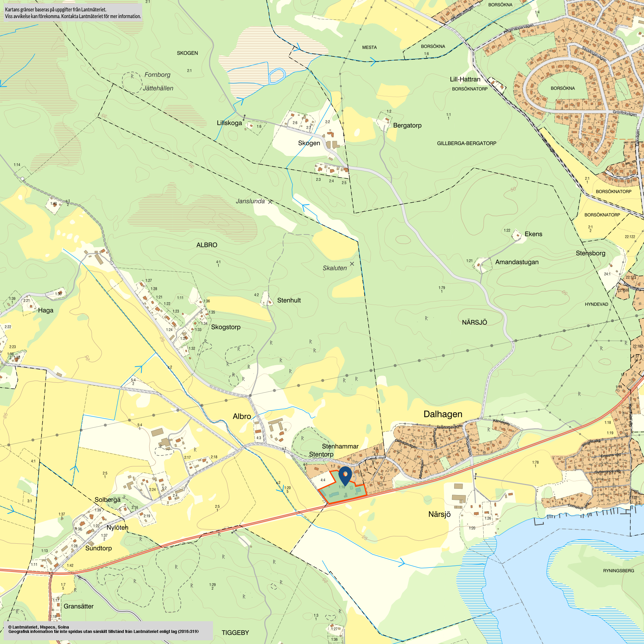
Task: Click the Lill-Hattran label
Action: pyautogui.click(x=465, y=79)
